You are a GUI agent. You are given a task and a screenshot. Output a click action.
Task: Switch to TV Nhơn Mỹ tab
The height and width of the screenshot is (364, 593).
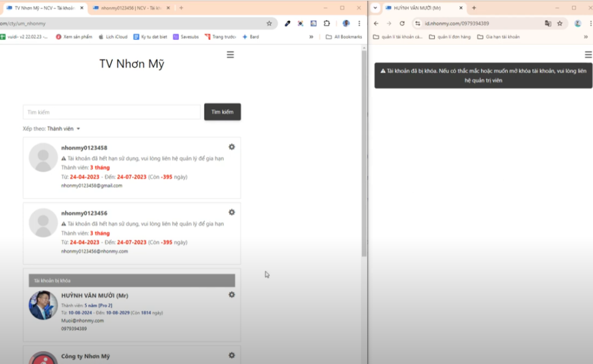click(x=44, y=8)
